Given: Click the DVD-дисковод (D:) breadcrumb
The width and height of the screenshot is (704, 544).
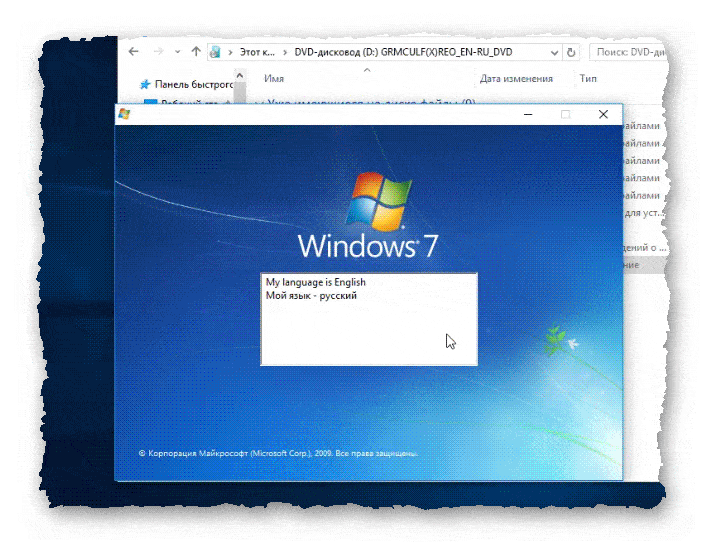Looking at the screenshot, I should pos(403,52).
